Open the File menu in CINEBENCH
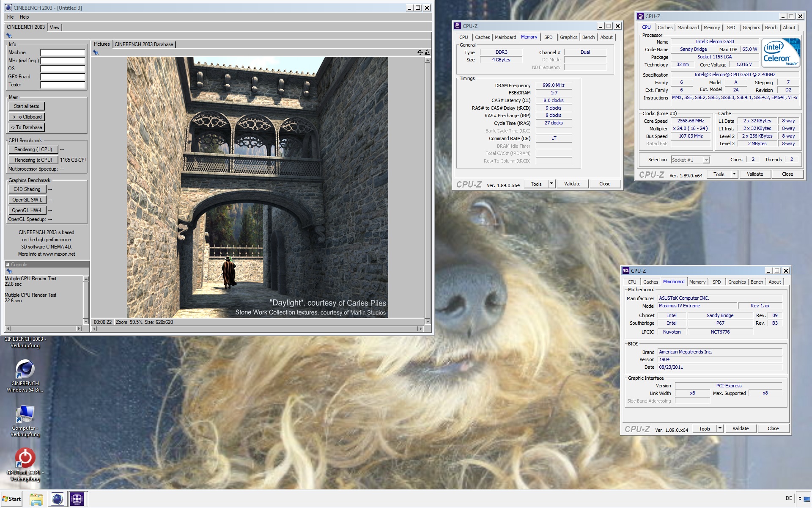The image size is (812, 508). pos(11,17)
